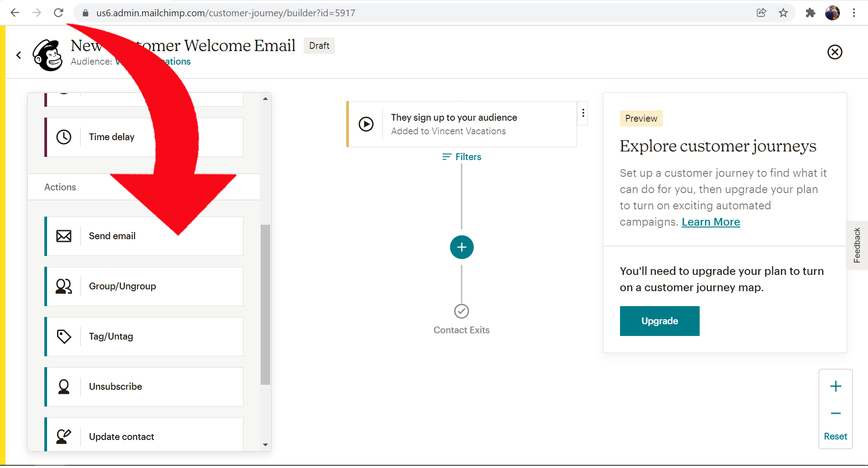This screenshot has width=868, height=468.
Task: Open the Filters link
Action: [x=462, y=157]
